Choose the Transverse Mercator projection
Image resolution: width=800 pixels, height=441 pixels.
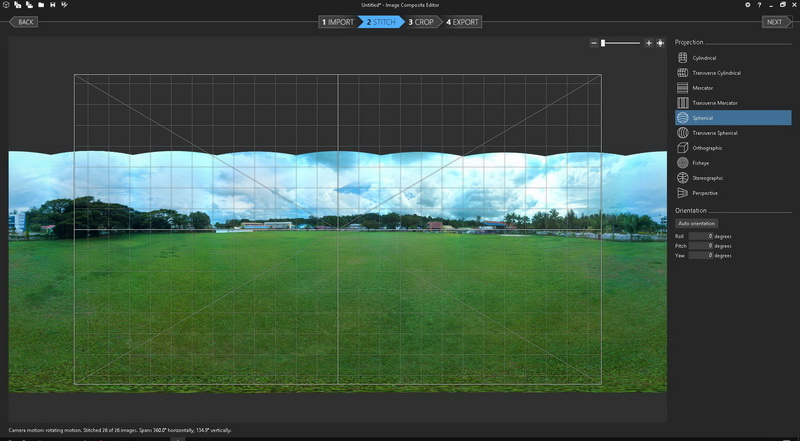733,103
